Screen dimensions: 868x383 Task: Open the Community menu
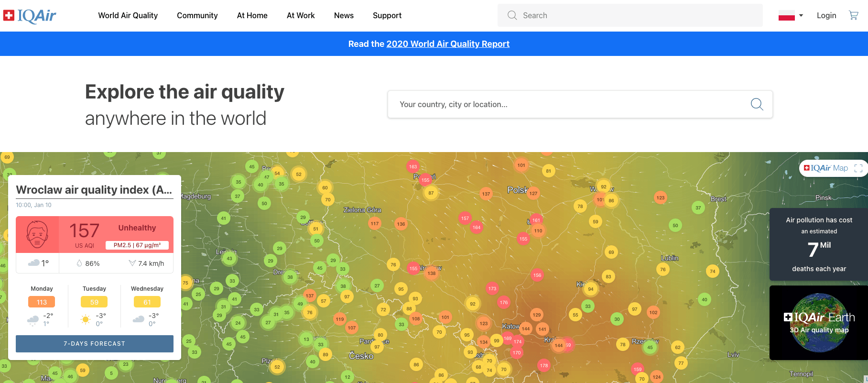(197, 15)
